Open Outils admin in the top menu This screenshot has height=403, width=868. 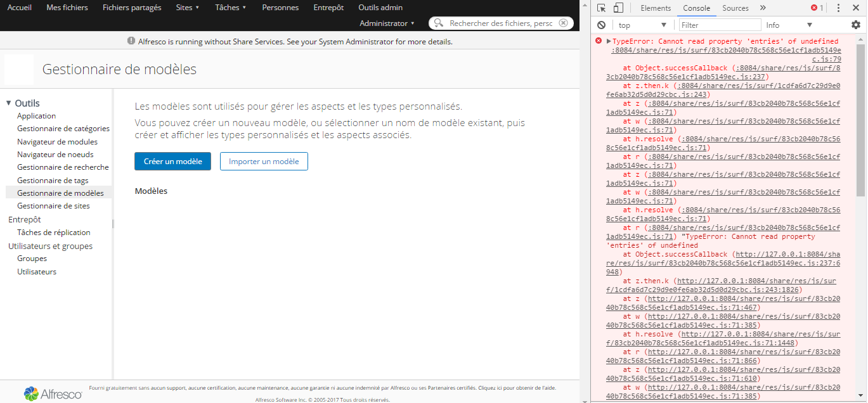tap(380, 8)
